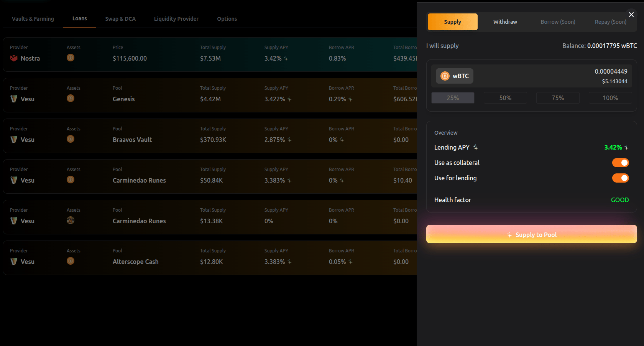Click the Borrow (Soon) tab

coord(558,22)
